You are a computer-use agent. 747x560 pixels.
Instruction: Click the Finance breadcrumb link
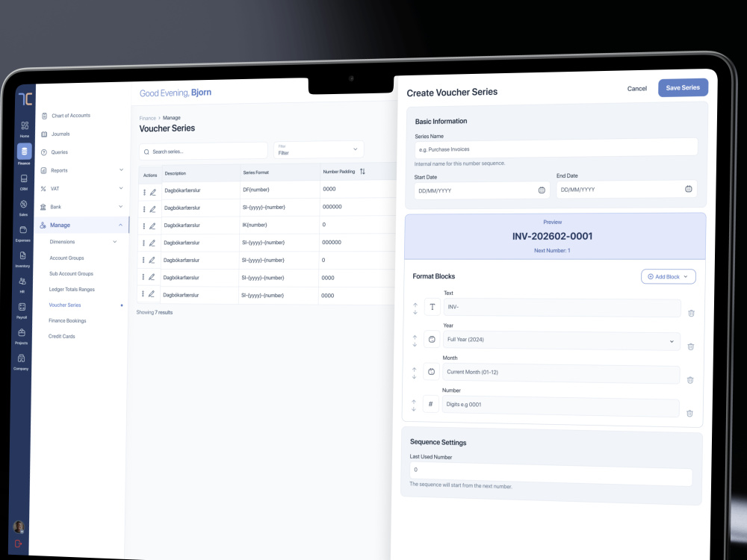148,118
